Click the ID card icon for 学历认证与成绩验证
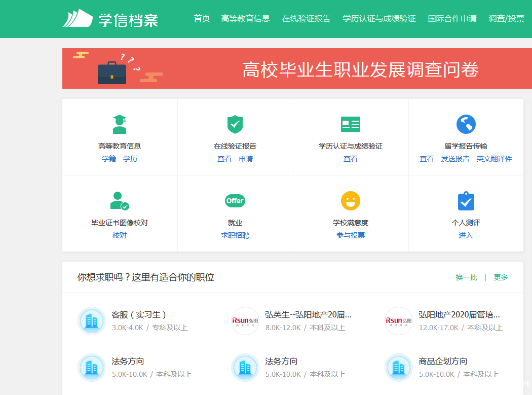The image size is (532, 395). pyautogui.click(x=351, y=124)
